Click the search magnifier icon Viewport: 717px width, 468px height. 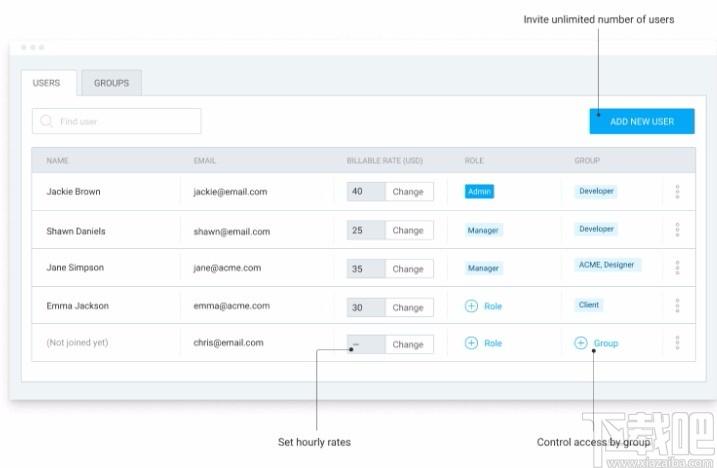pos(46,121)
